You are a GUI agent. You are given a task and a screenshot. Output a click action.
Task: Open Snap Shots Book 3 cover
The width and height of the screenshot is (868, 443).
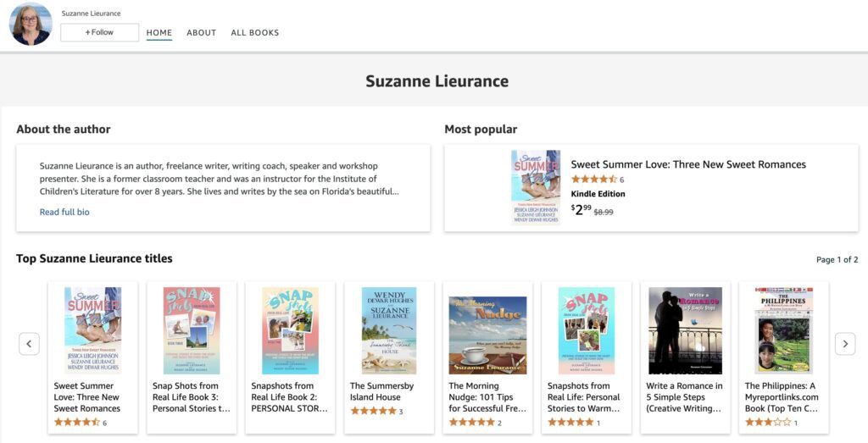pyautogui.click(x=192, y=330)
